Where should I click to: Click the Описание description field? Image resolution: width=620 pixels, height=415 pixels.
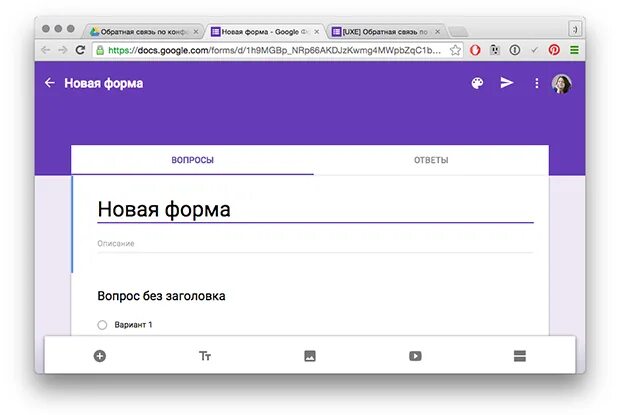coord(315,243)
